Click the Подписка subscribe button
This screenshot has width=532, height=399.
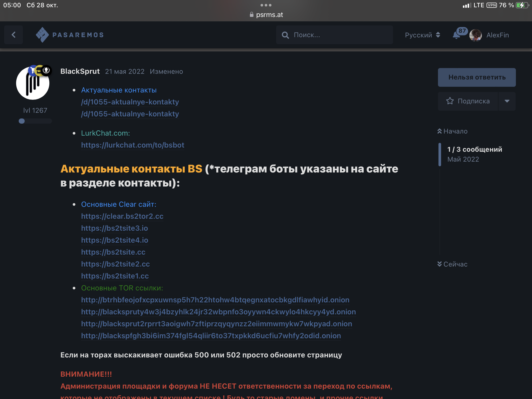pyautogui.click(x=468, y=101)
